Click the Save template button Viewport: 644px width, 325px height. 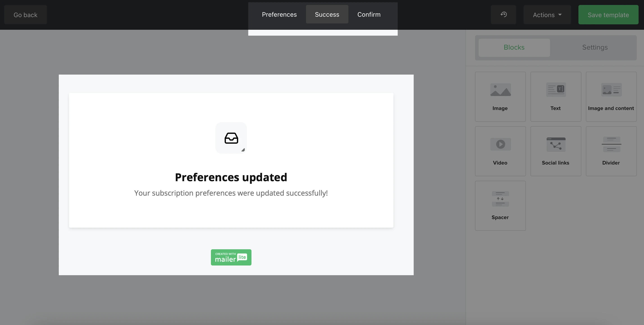click(608, 15)
